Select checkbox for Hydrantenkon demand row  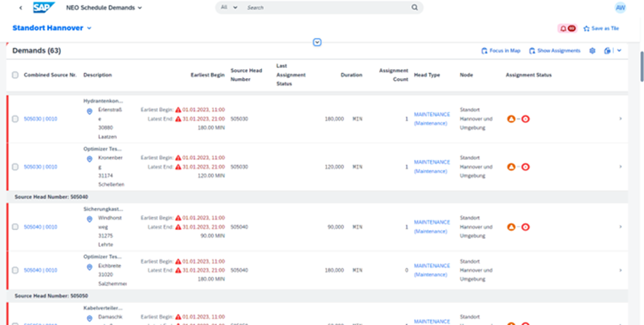[x=15, y=119]
